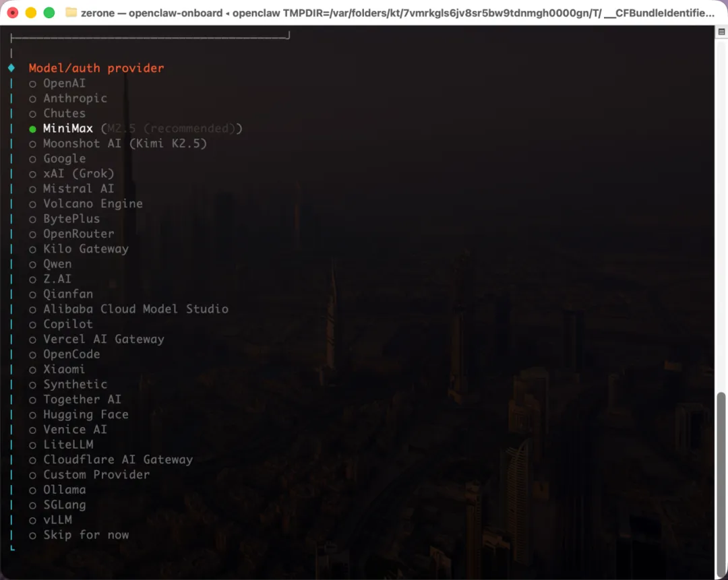Select Xiaomi provider option
This screenshot has width=728, height=580.
[57, 369]
